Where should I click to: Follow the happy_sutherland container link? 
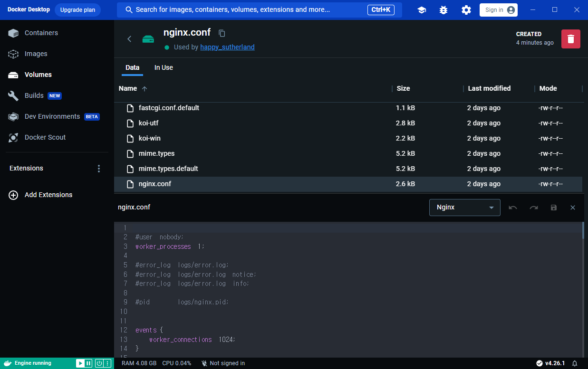click(227, 47)
